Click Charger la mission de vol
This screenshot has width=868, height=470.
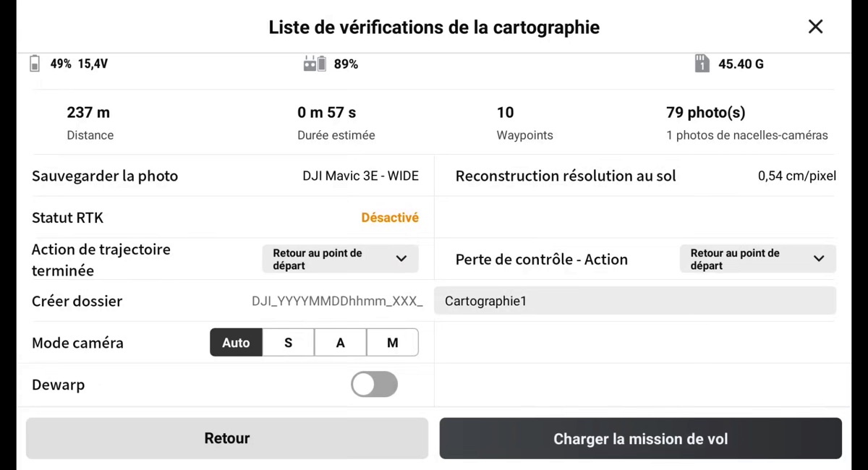point(640,439)
